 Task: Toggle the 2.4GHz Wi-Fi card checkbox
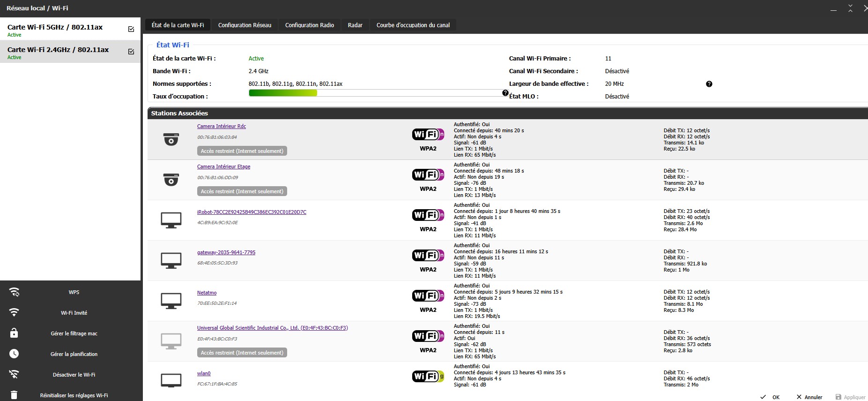(x=131, y=52)
